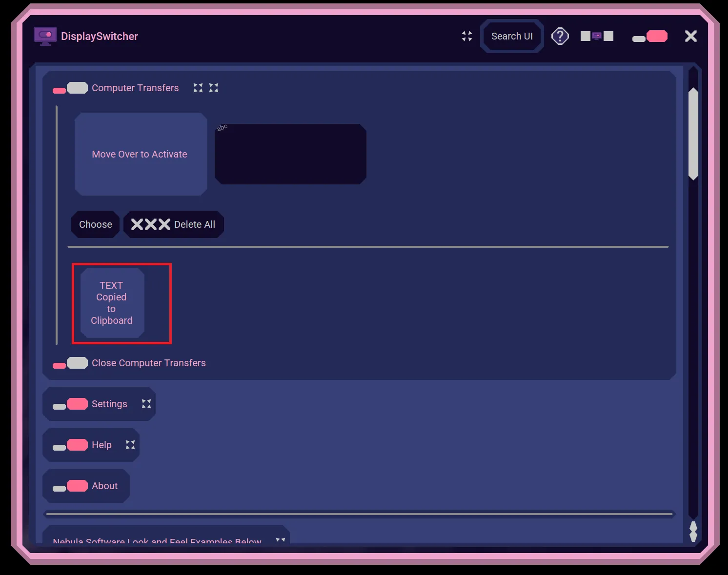Screen dimensions: 728x575
Task: Click the DisplaySwitcher title text
Action: click(100, 36)
